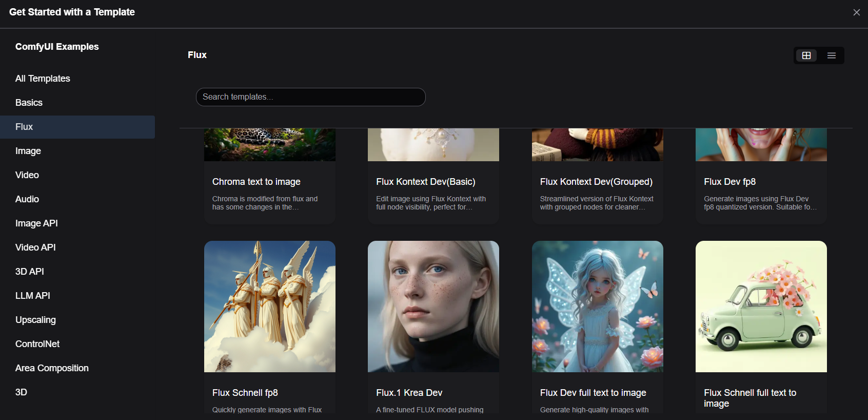The height and width of the screenshot is (420, 868).
Task: Close the template dialog
Action: (x=857, y=12)
